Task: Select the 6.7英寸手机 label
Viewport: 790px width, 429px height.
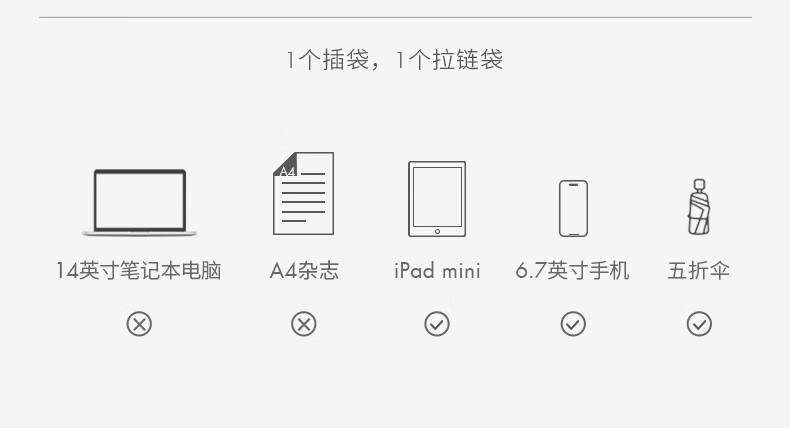Action: (572, 271)
